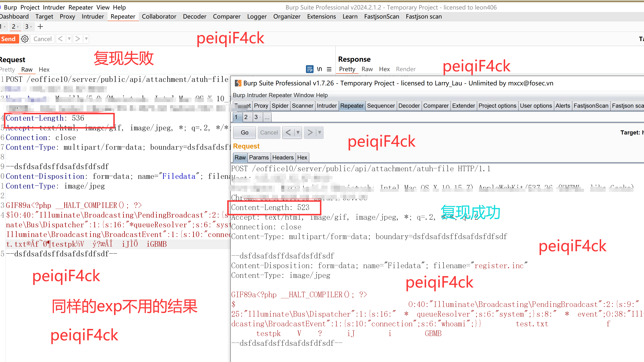Open the Extensions tab
Screen dimensions: 644x362
click(322, 17)
